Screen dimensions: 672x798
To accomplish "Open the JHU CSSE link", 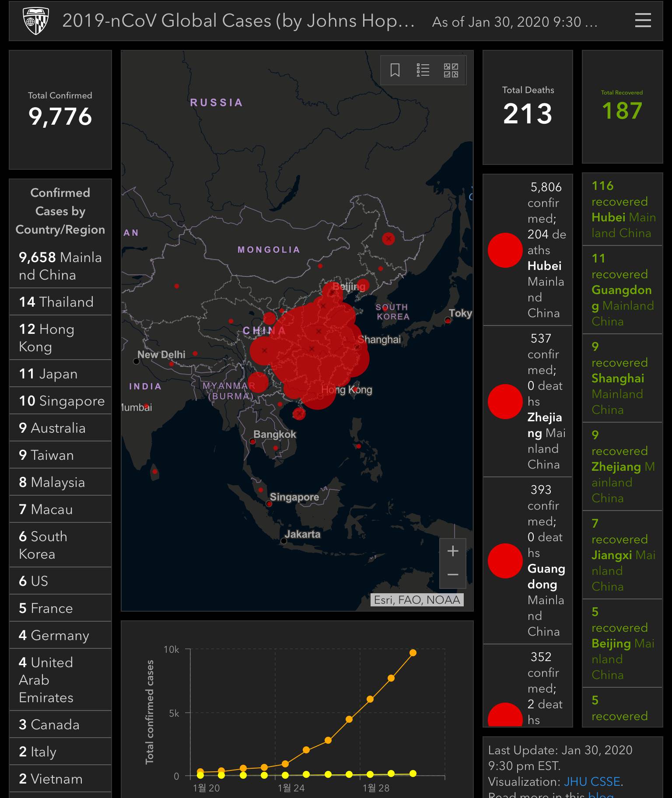I will 592,781.
